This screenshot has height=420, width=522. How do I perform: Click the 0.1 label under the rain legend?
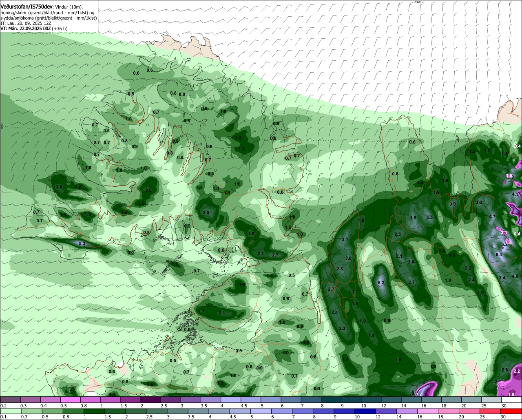[x=4, y=417]
